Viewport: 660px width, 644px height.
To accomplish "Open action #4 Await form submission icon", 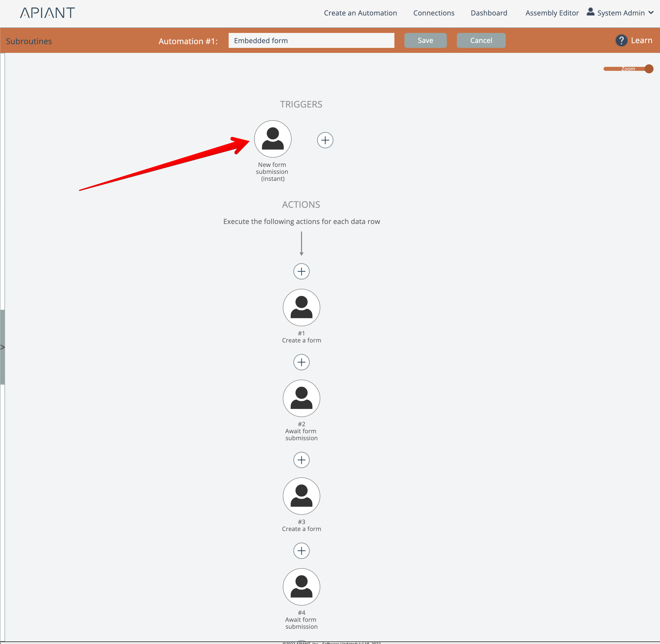I will click(301, 587).
